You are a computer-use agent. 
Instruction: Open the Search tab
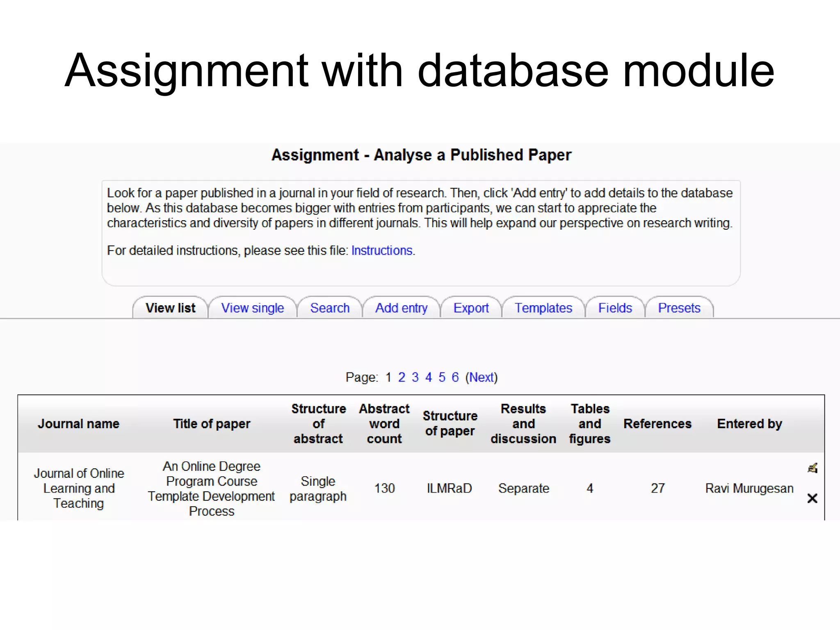click(330, 308)
